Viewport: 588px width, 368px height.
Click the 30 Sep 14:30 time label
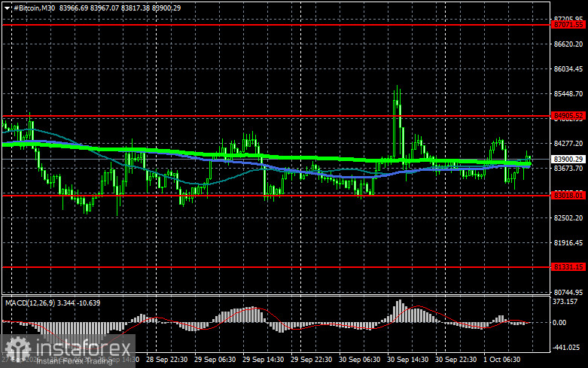pyautogui.click(x=407, y=360)
